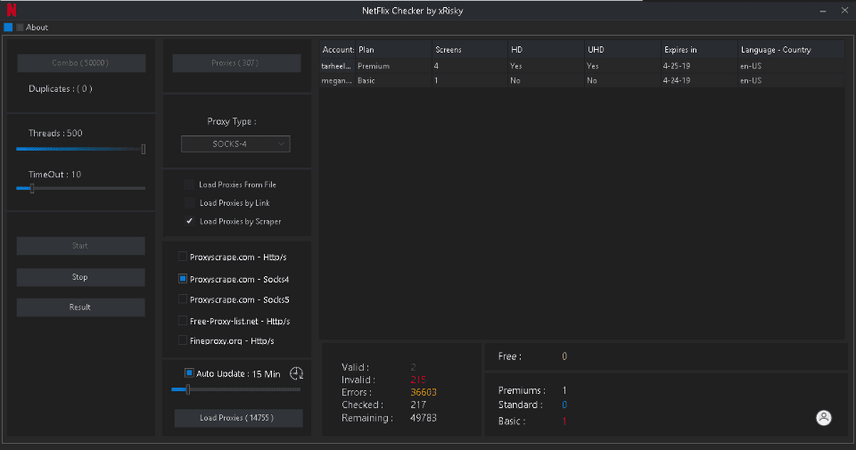Check Load Proxies by Link
This screenshot has width=856, height=450.
point(189,203)
